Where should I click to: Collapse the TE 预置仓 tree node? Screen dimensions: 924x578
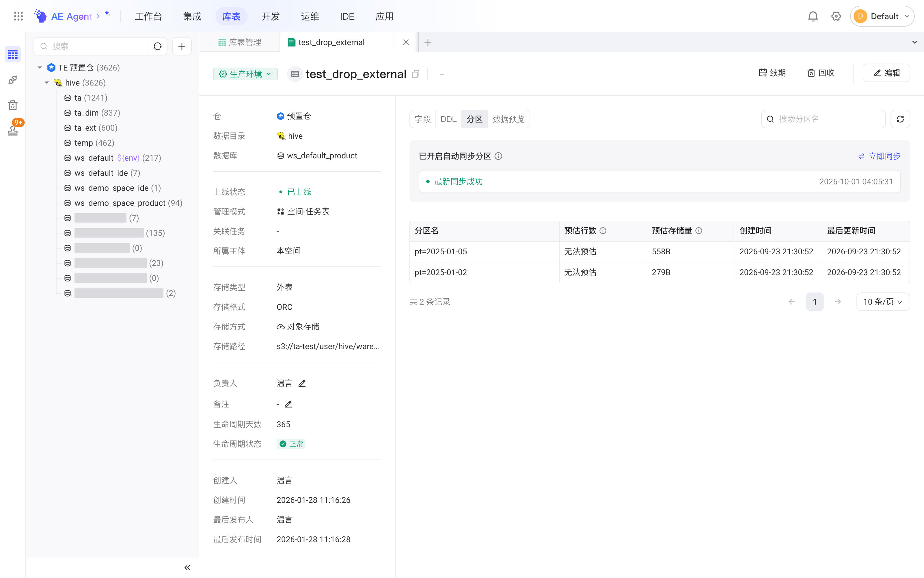40,68
